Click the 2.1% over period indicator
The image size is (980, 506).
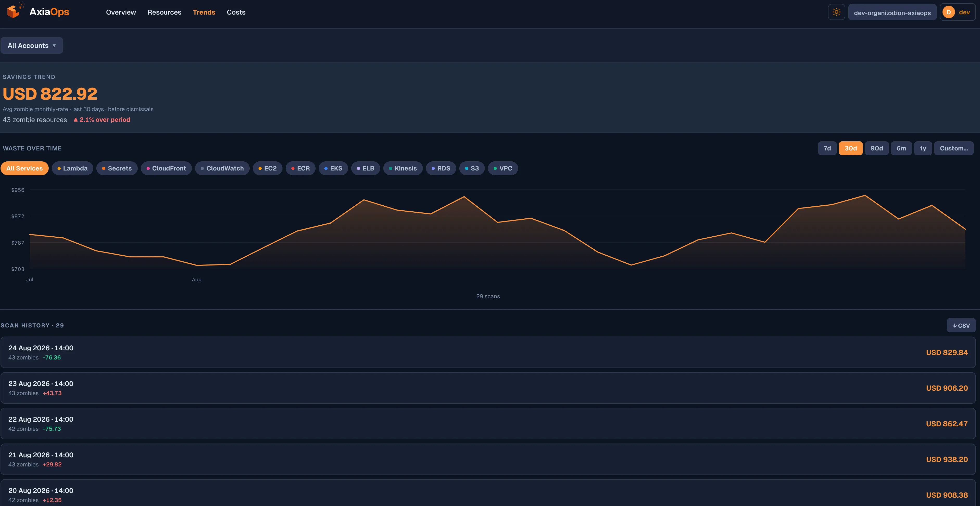(x=102, y=119)
